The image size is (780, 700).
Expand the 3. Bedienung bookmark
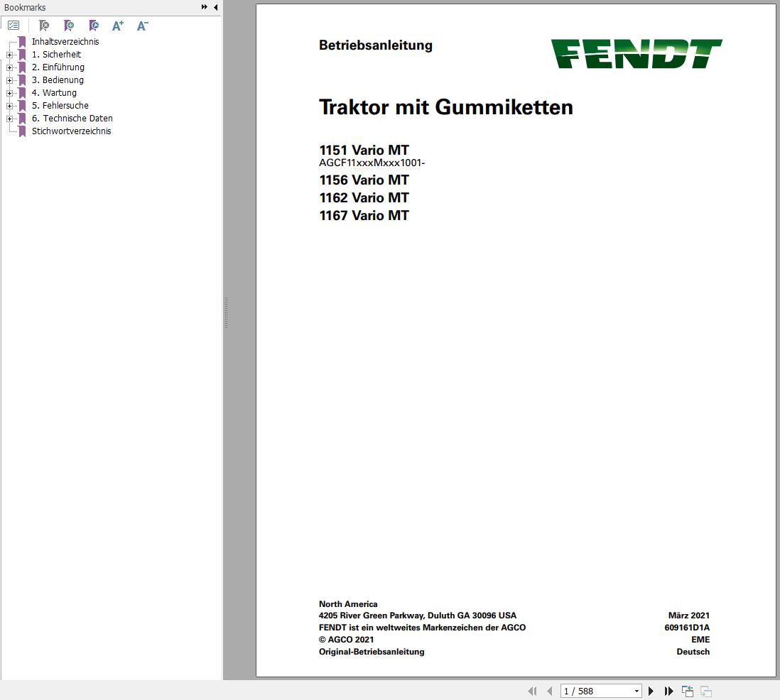point(9,80)
